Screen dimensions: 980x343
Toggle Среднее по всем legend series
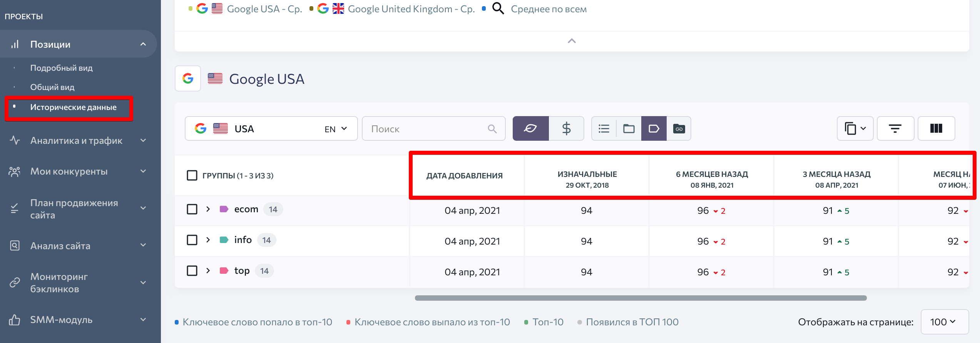click(x=549, y=9)
